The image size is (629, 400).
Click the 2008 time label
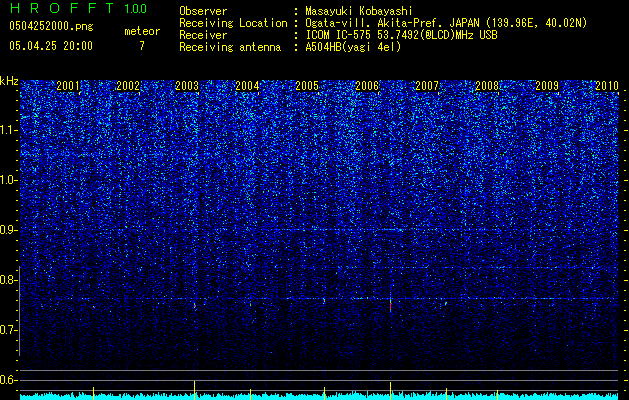click(x=487, y=85)
